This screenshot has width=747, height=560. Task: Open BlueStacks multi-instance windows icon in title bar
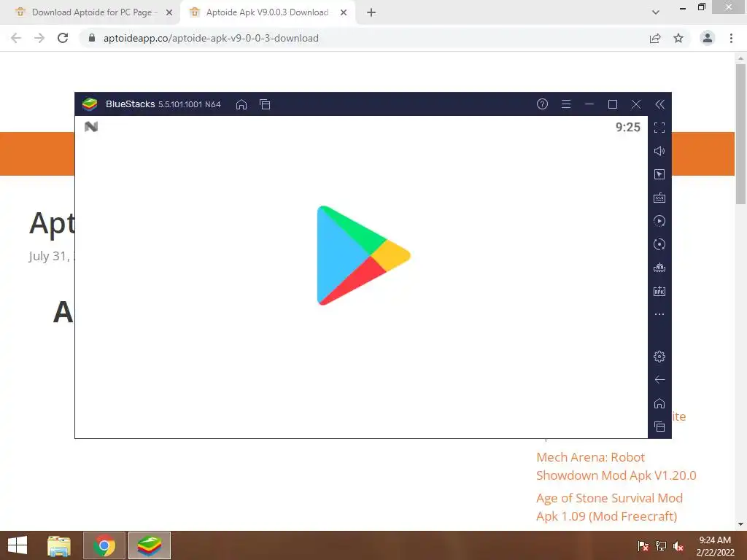pyautogui.click(x=265, y=104)
